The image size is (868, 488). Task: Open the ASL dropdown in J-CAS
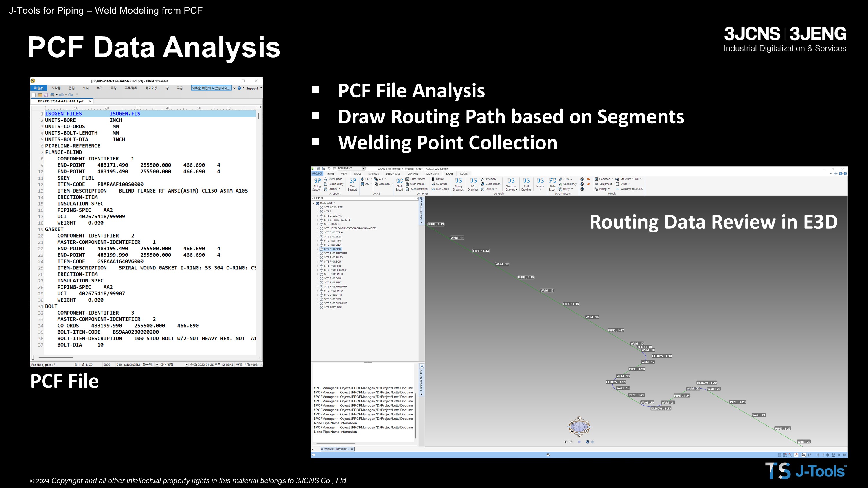(x=380, y=179)
